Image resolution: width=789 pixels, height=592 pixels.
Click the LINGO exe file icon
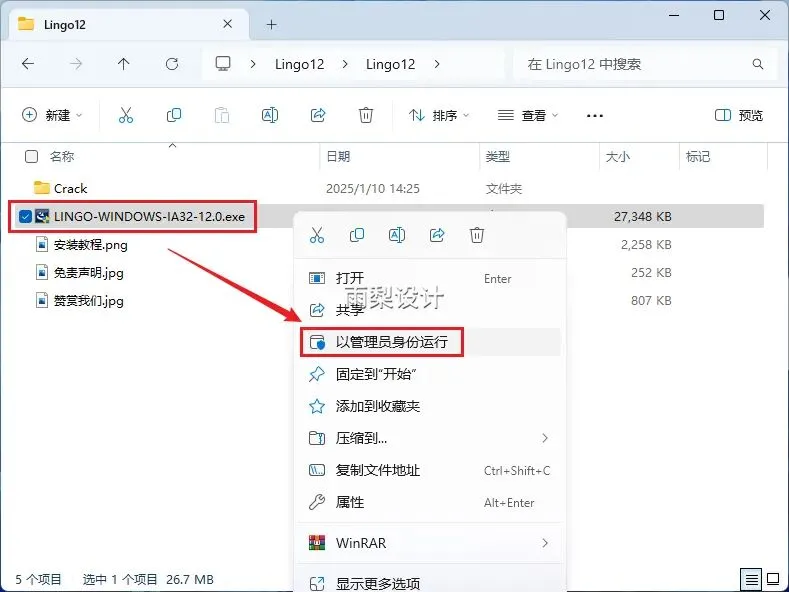click(42, 216)
